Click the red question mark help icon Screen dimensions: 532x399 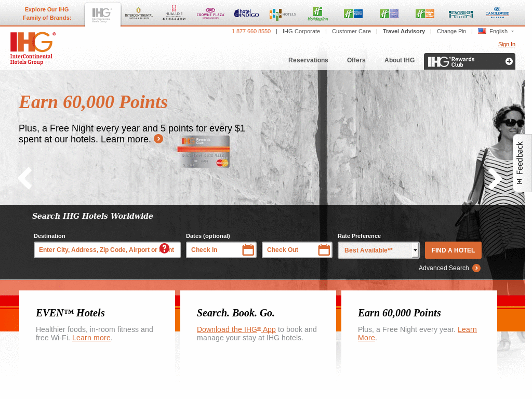(x=164, y=248)
